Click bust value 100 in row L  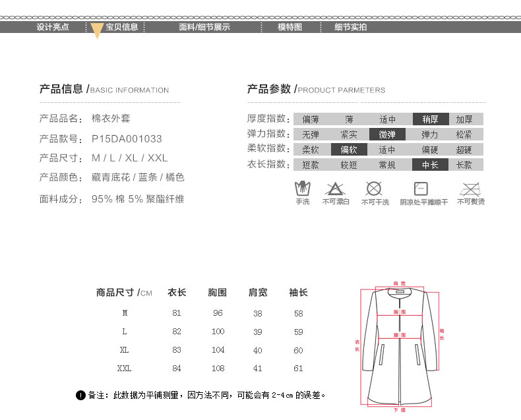click(x=218, y=331)
